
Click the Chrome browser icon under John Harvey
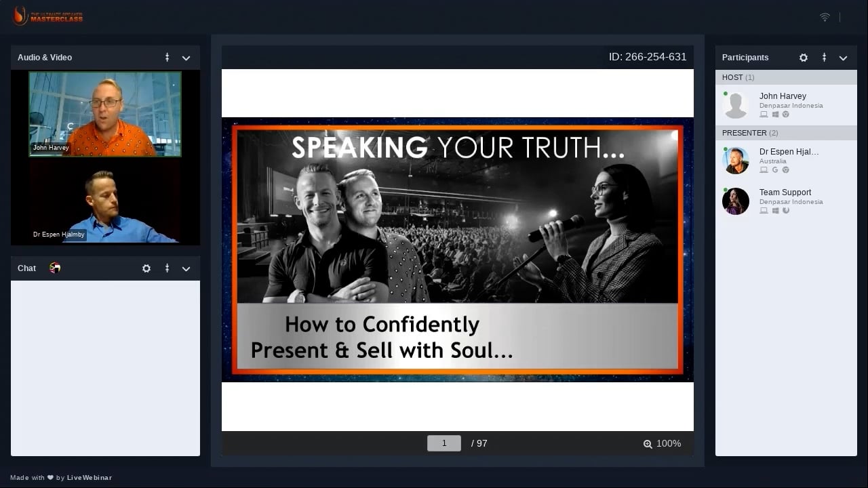785,115
